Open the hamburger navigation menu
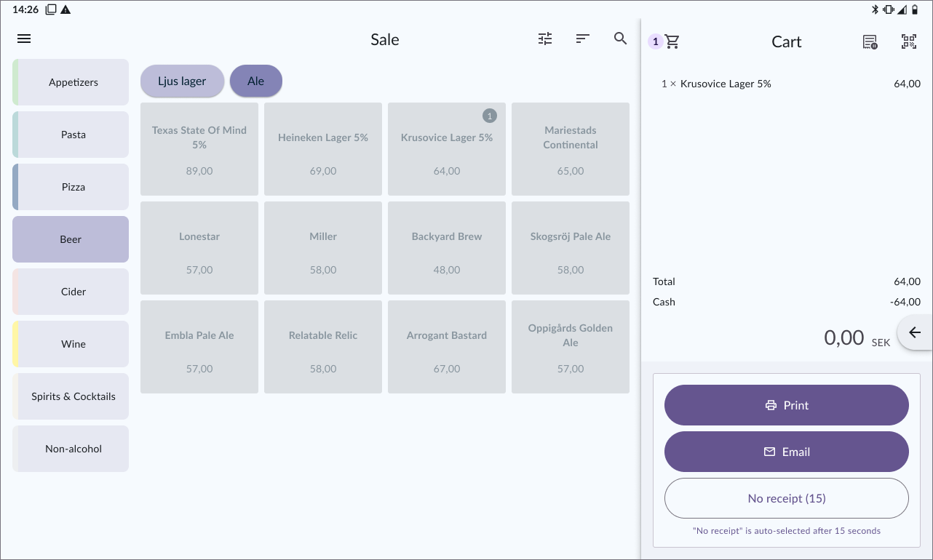 coord(24,39)
